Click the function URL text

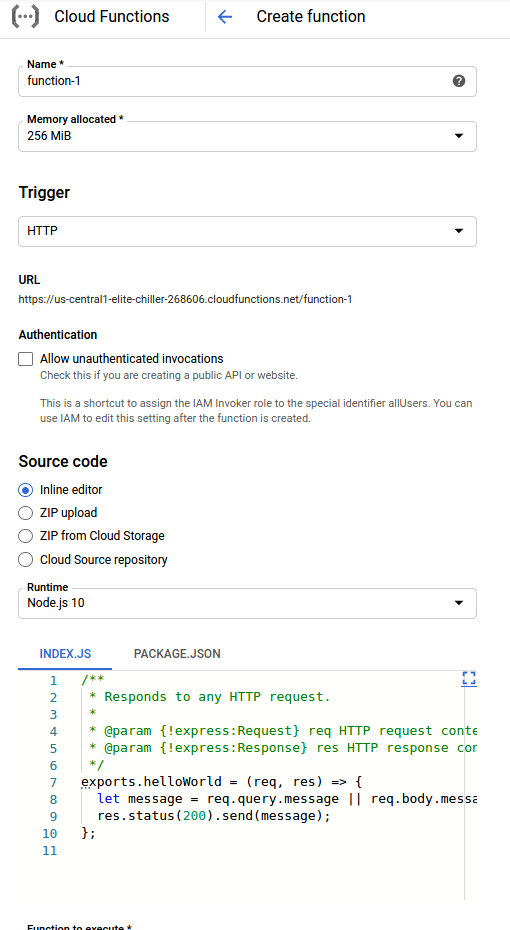(185, 300)
